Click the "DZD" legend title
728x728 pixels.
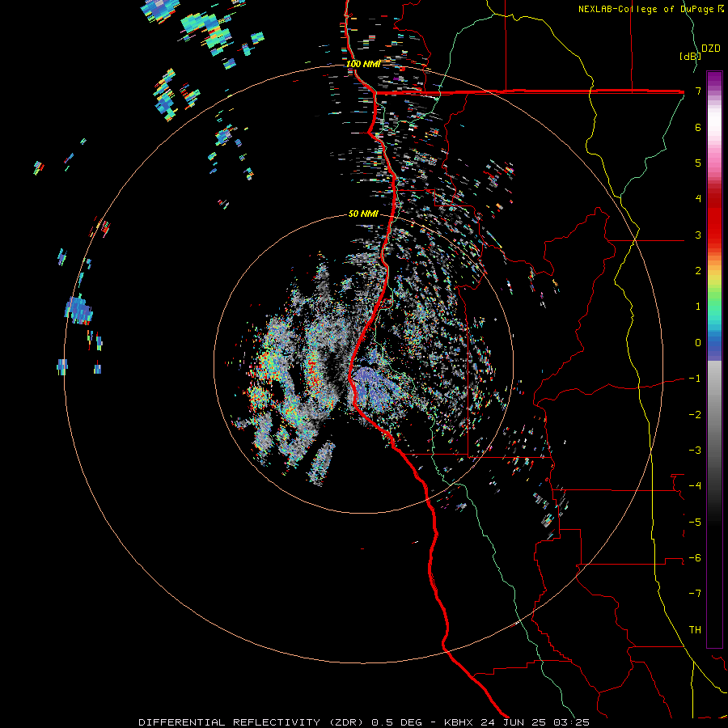tap(711, 49)
